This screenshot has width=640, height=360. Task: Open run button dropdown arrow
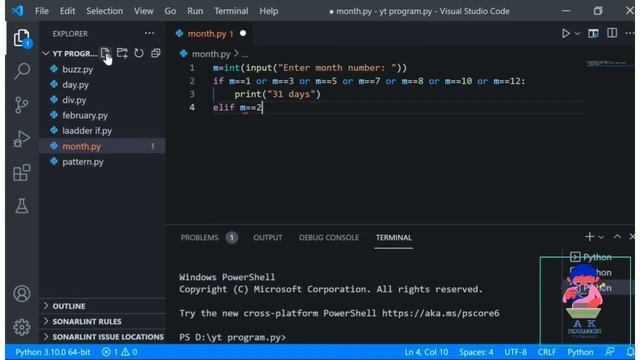[577, 33]
